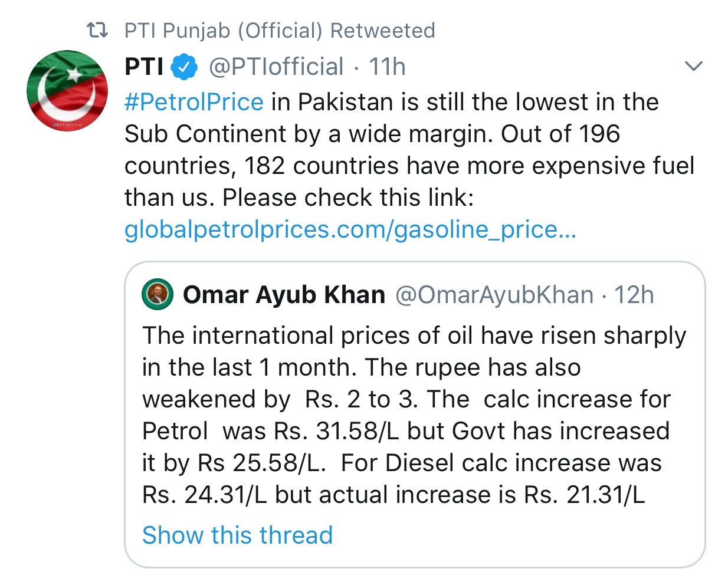Click Omar Ayub Khan's small avatar
This screenshot has height=569, width=728.
[x=158, y=294]
